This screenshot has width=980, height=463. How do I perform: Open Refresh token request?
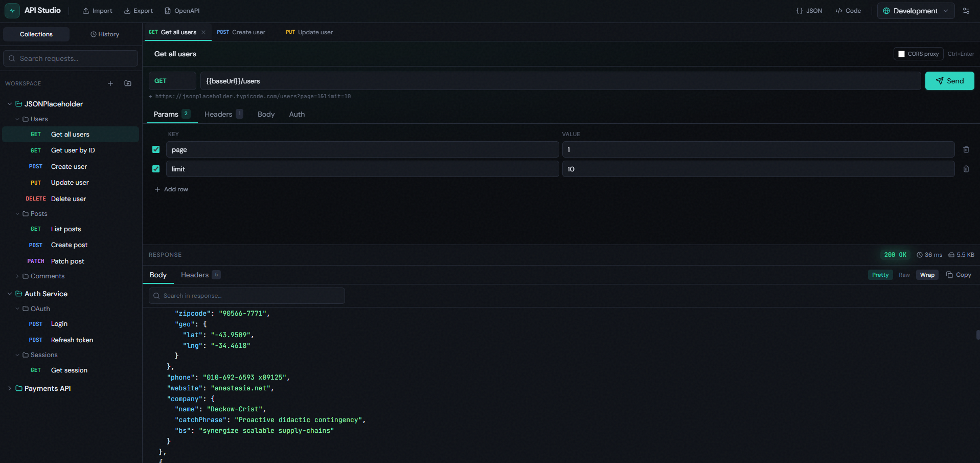tap(71, 340)
